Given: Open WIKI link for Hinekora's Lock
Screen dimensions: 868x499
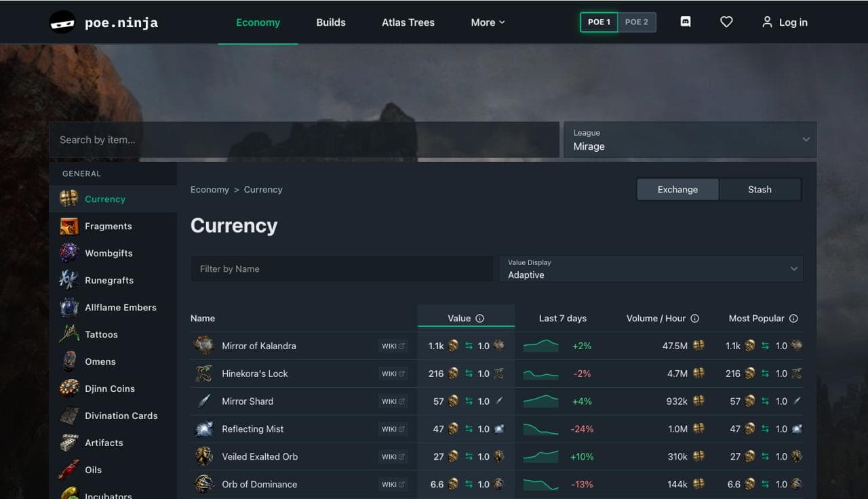Looking at the screenshot, I should pos(393,374).
